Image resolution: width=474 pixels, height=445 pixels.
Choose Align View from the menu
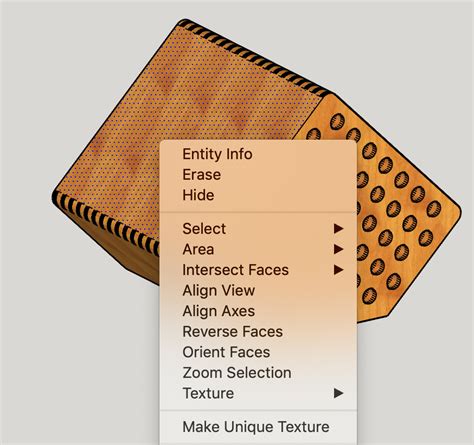pos(219,290)
